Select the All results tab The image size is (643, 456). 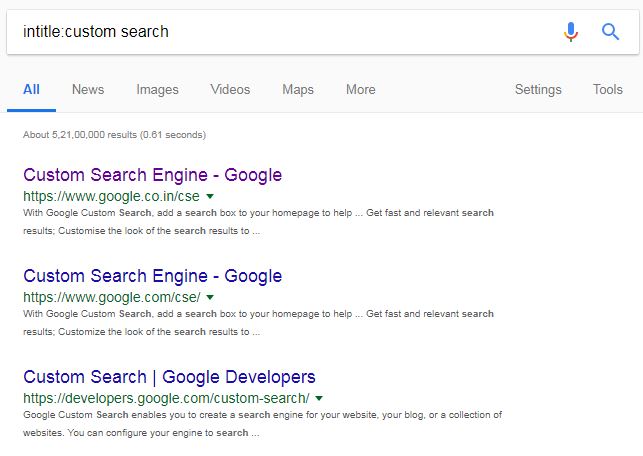31,90
